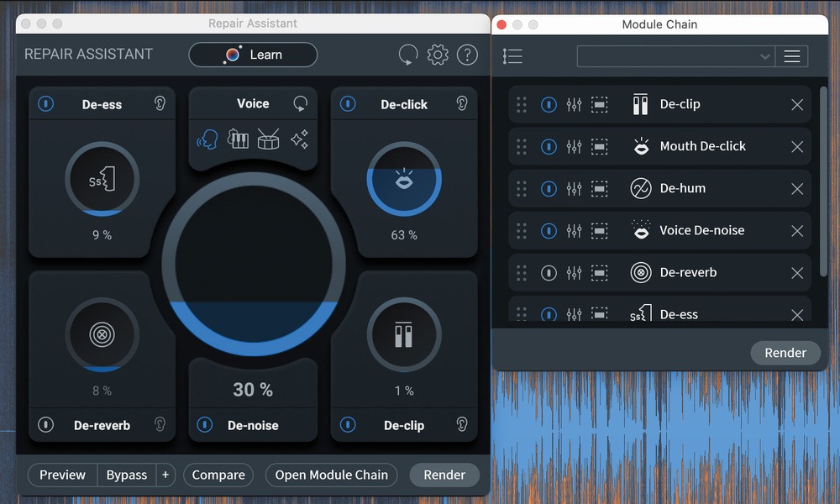This screenshot has width=840, height=504.
Task: Open the Module Chain preset dropdown
Action: click(675, 56)
